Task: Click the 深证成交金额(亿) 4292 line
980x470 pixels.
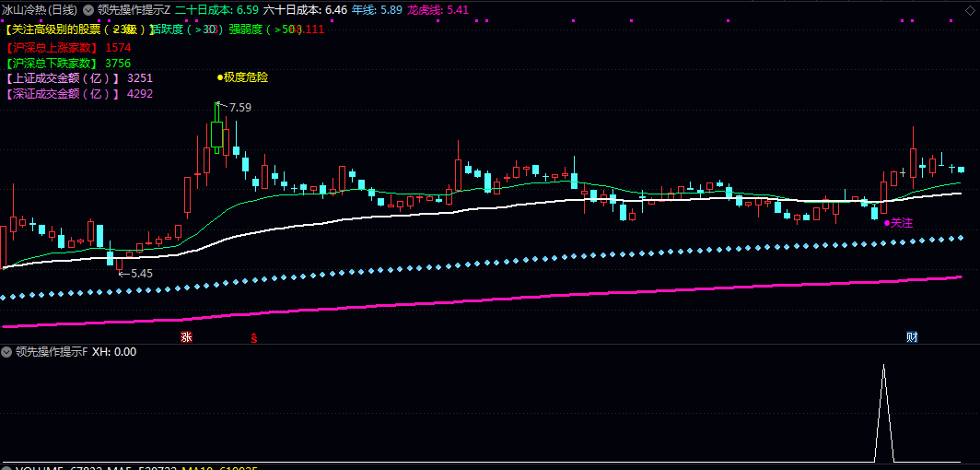Action: (79, 94)
